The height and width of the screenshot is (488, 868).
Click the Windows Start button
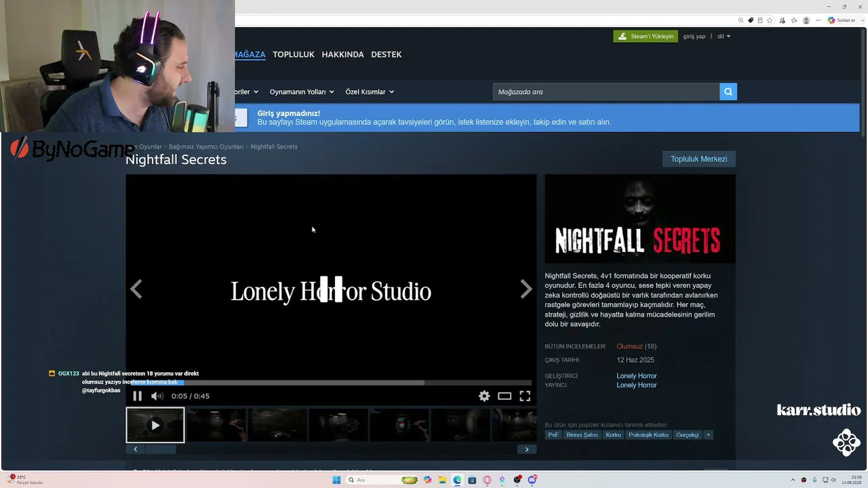tap(336, 480)
